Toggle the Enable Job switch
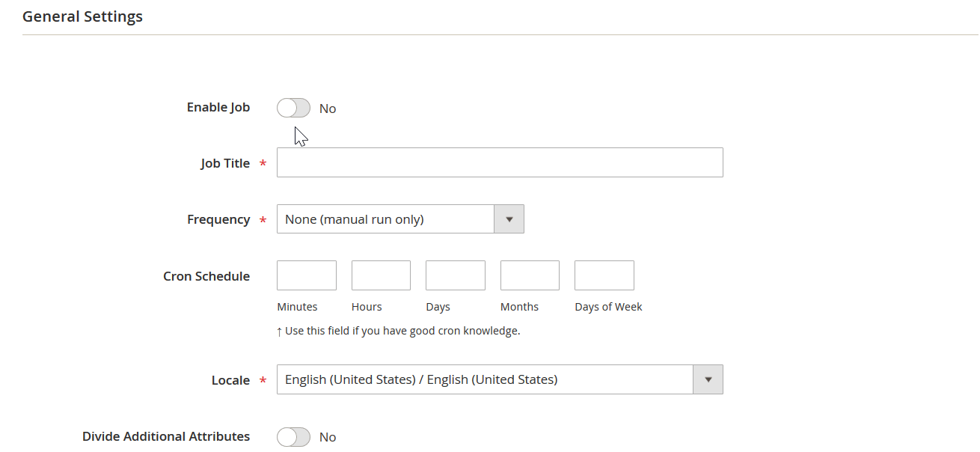This screenshot has width=980, height=452. coord(293,109)
